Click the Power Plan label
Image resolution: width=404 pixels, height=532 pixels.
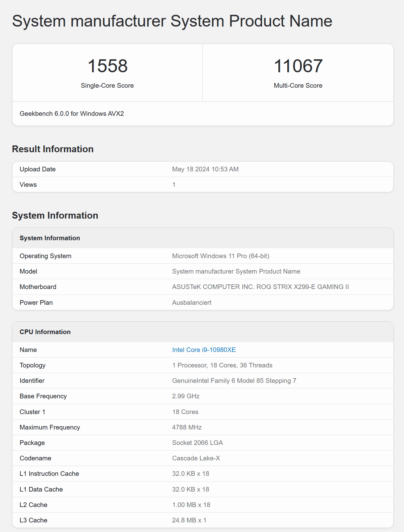(x=36, y=303)
